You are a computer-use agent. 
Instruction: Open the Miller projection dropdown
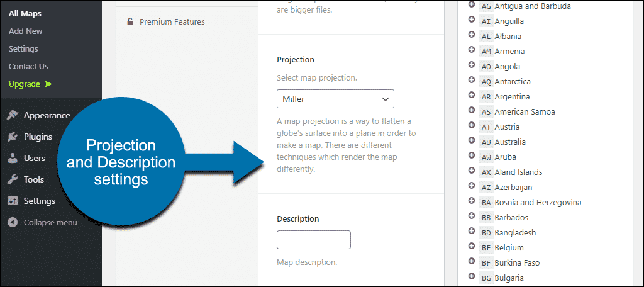335,99
